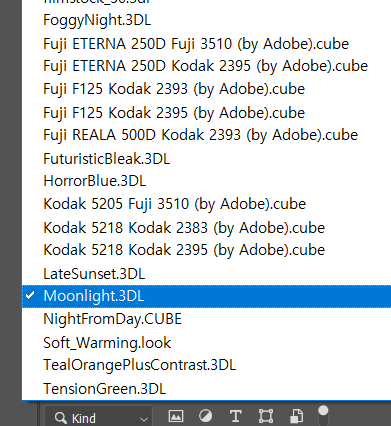This screenshot has height=426, width=391.
Task: Filter for adjustment layers icon
Action: 205,416
